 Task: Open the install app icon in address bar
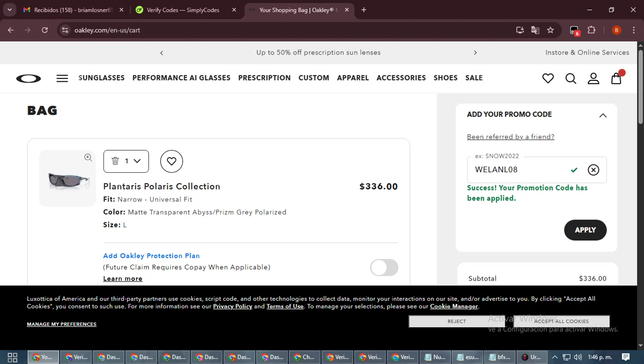coord(520,30)
